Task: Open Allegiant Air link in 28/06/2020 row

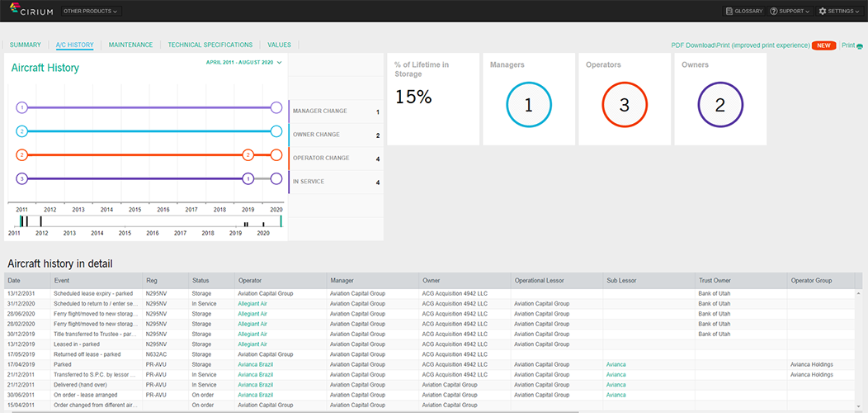Action: [x=252, y=314]
